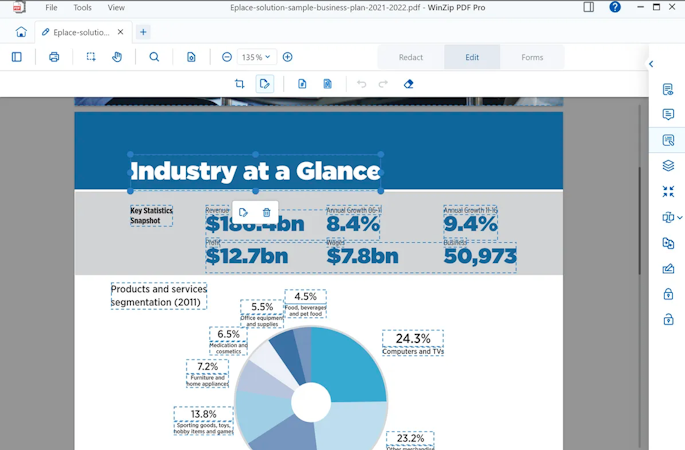The height and width of the screenshot is (450, 685).
Task: Toggle the sidebar panel icon
Action: coord(17,57)
